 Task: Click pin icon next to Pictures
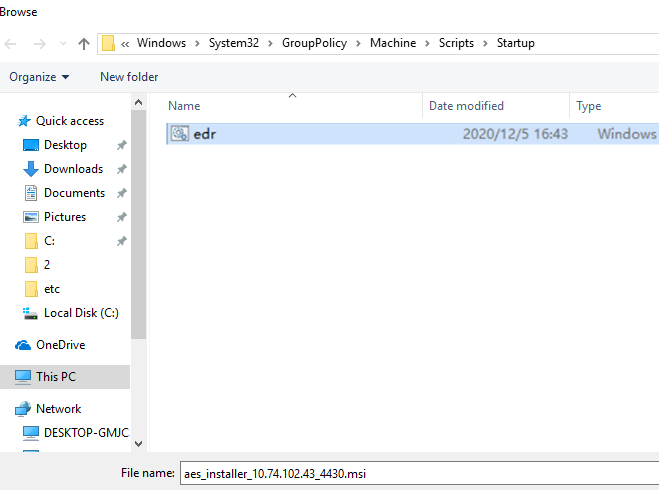121,217
